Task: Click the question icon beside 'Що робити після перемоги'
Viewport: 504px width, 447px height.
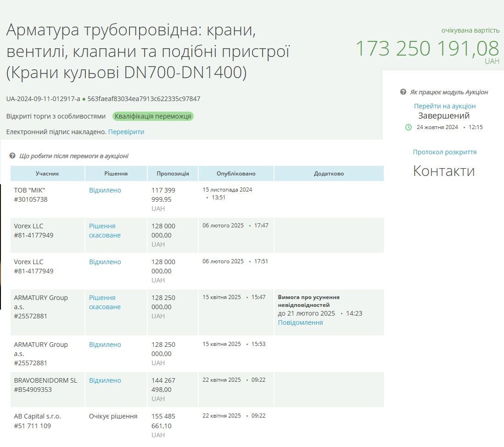Action: tap(12, 156)
